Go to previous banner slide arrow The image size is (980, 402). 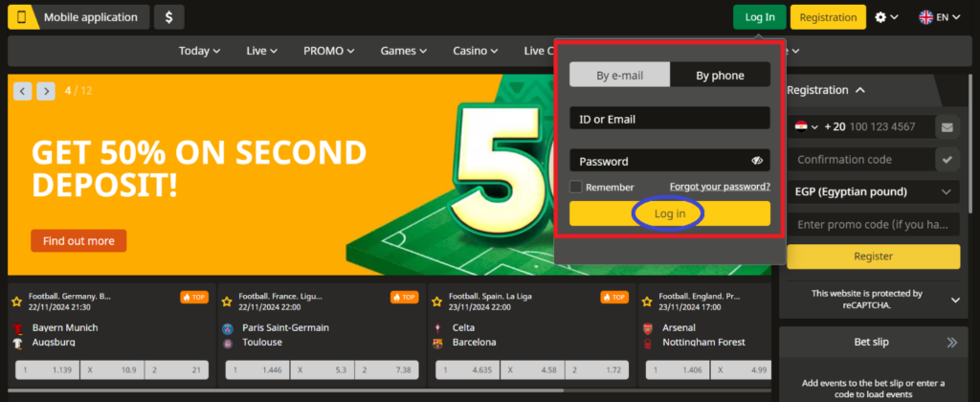coord(23,91)
